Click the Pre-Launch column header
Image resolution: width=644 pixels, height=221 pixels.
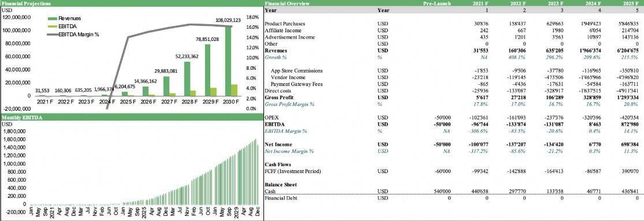pos(437,3)
